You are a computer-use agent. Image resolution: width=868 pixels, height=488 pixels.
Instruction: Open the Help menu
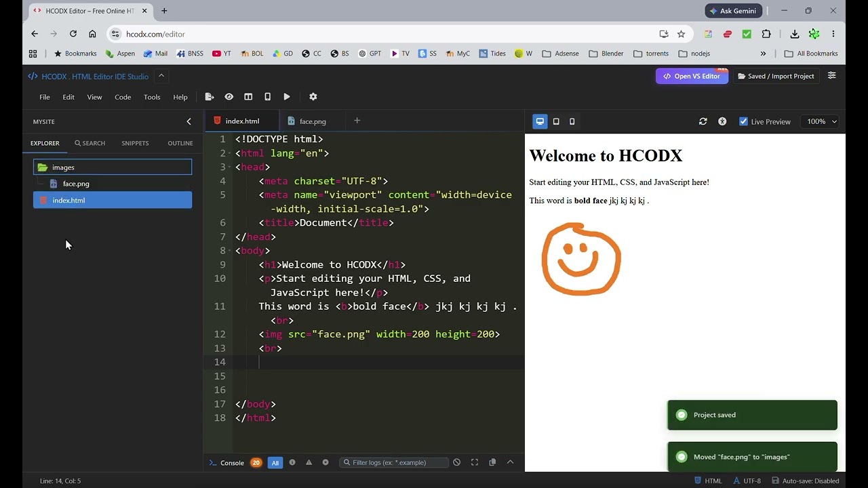(x=180, y=97)
